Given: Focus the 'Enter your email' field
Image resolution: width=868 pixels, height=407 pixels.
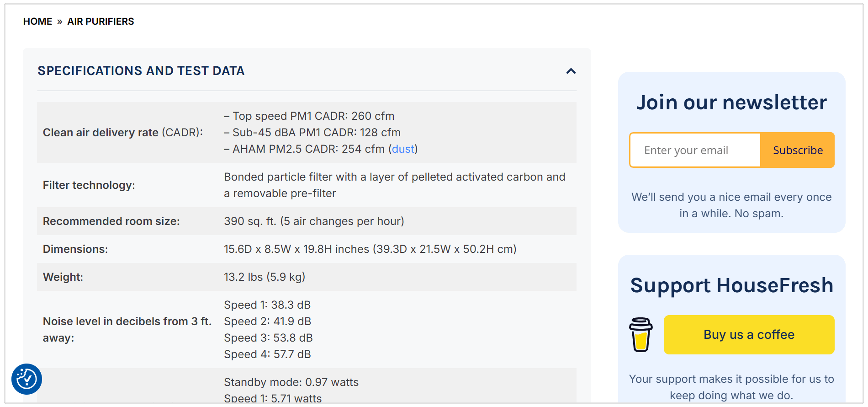Looking at the screenshot, I should pyautogui.click(x=695, y=150).
